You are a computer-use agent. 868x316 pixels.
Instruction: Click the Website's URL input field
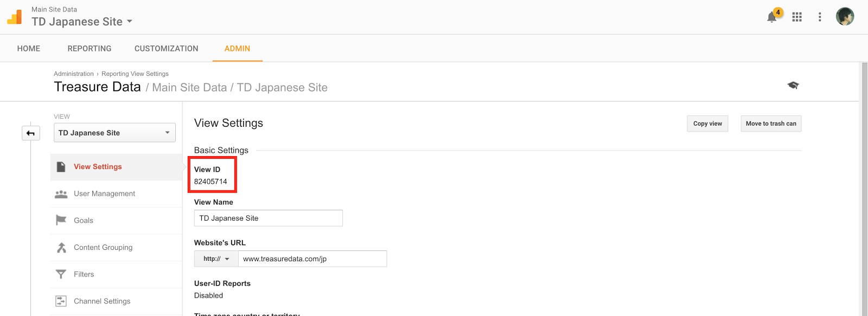point(312,259)
